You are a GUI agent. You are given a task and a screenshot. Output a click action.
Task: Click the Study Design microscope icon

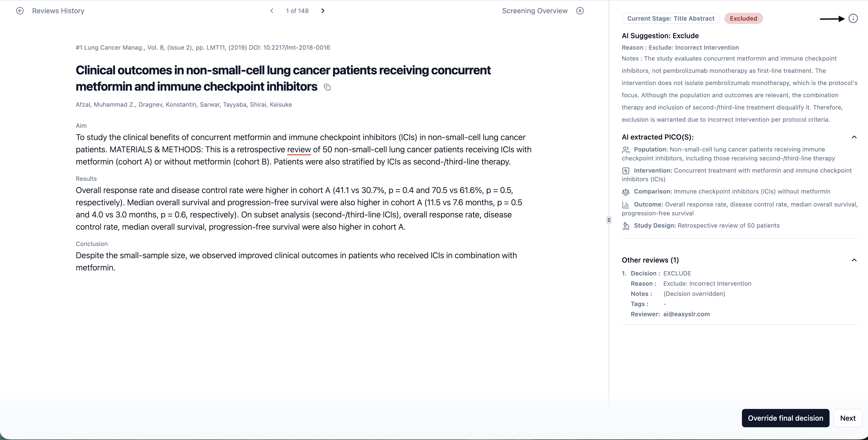pyautogui.click(x=625, y=226)
